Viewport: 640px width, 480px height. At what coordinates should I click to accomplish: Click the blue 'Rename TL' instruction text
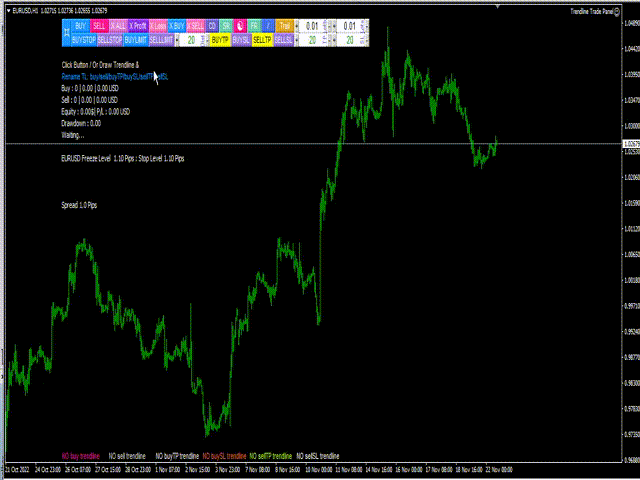[x=115, y=77]
